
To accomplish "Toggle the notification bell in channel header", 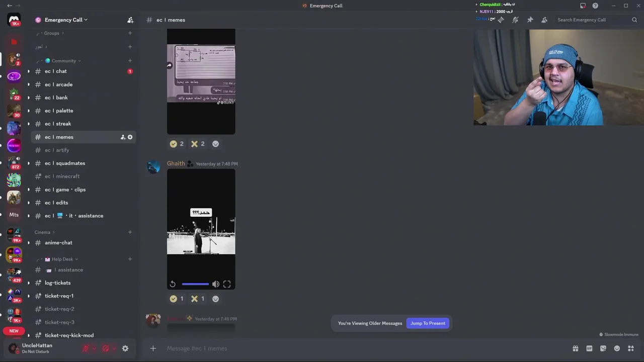I will [515, 20].
